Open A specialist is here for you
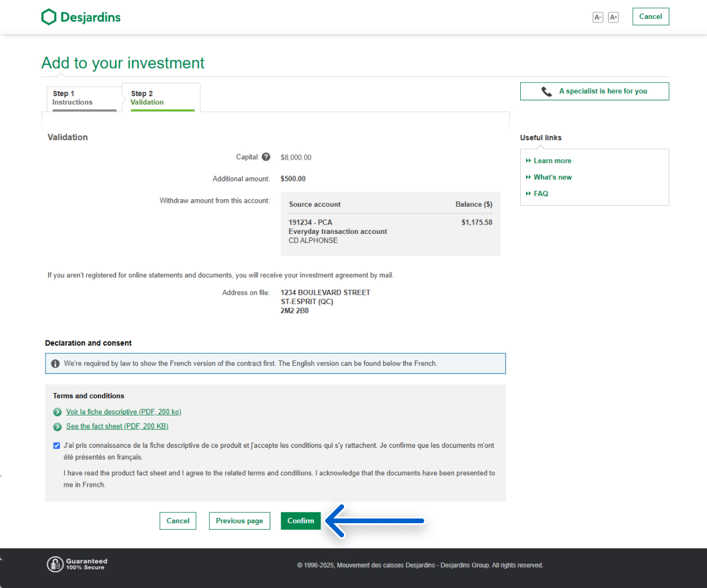 tap(602, 91)
